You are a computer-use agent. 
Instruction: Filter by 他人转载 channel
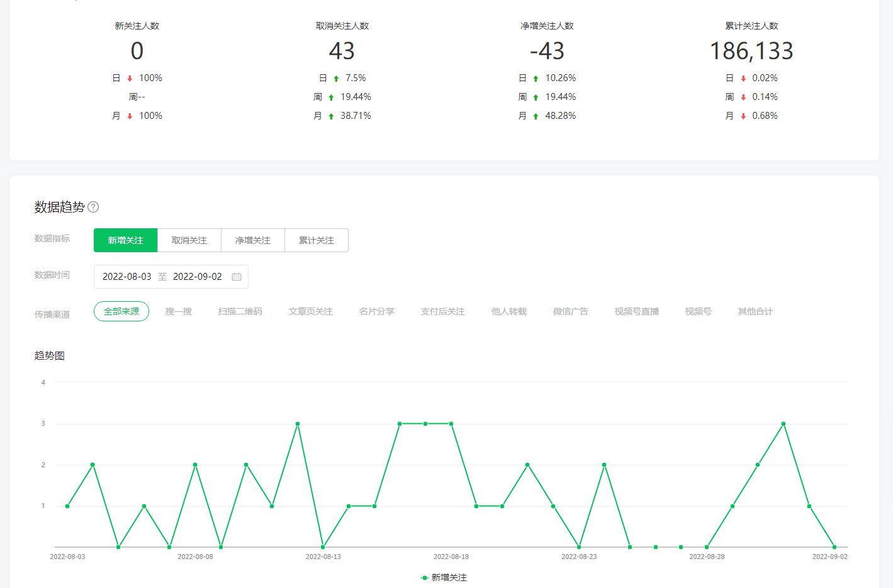pos(509,311)
